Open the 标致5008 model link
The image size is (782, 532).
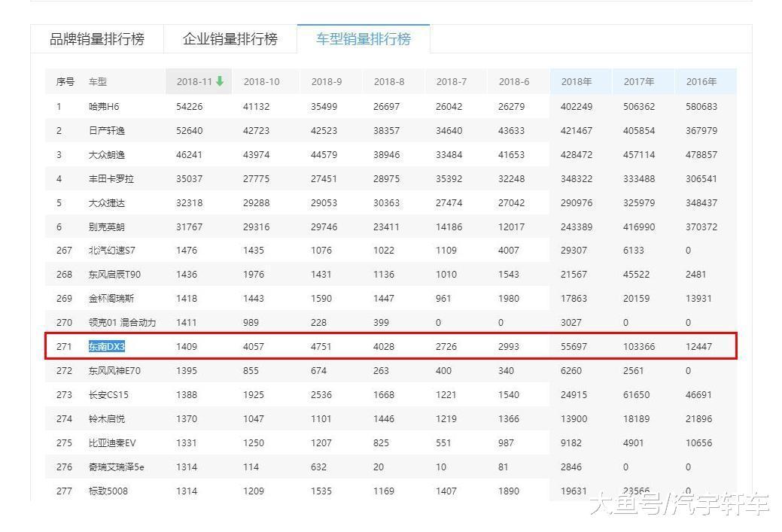pyautogui.click(x=108, y=491)
